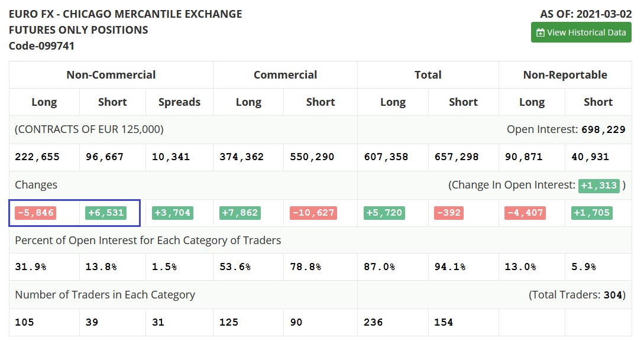Click the Non-Commercial Long value 222,655
Screen dimensions: 644x341
tap(37, 157)
